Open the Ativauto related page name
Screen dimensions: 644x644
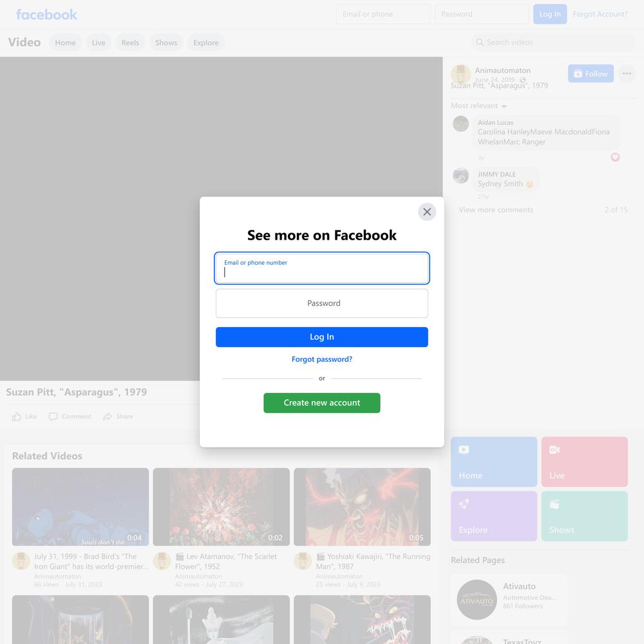(519, 587)
